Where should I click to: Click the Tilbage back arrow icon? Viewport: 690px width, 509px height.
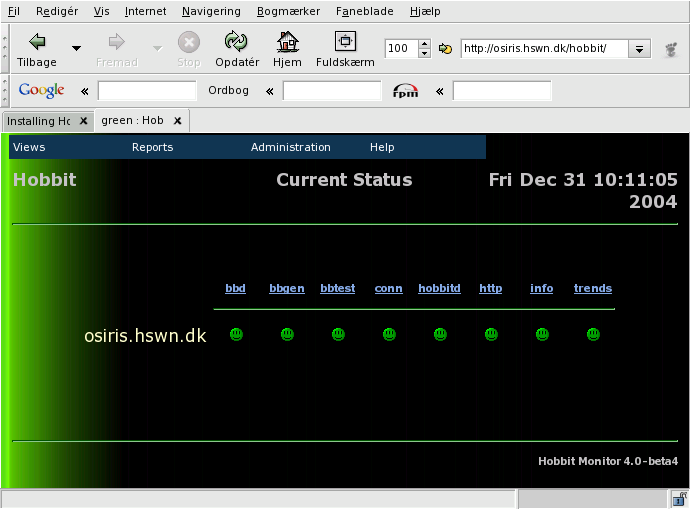point(37,42)
